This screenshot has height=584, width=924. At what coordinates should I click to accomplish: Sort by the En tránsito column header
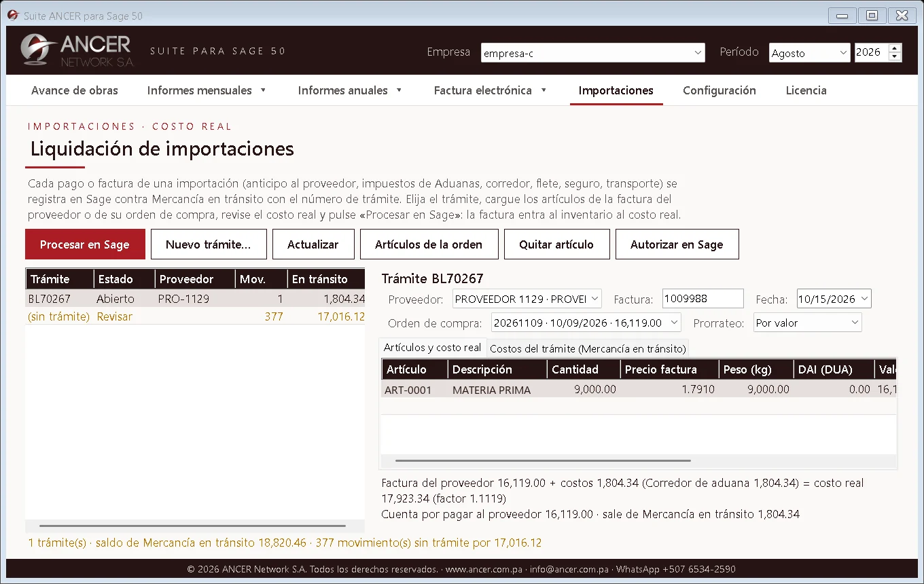click(326, 279)
